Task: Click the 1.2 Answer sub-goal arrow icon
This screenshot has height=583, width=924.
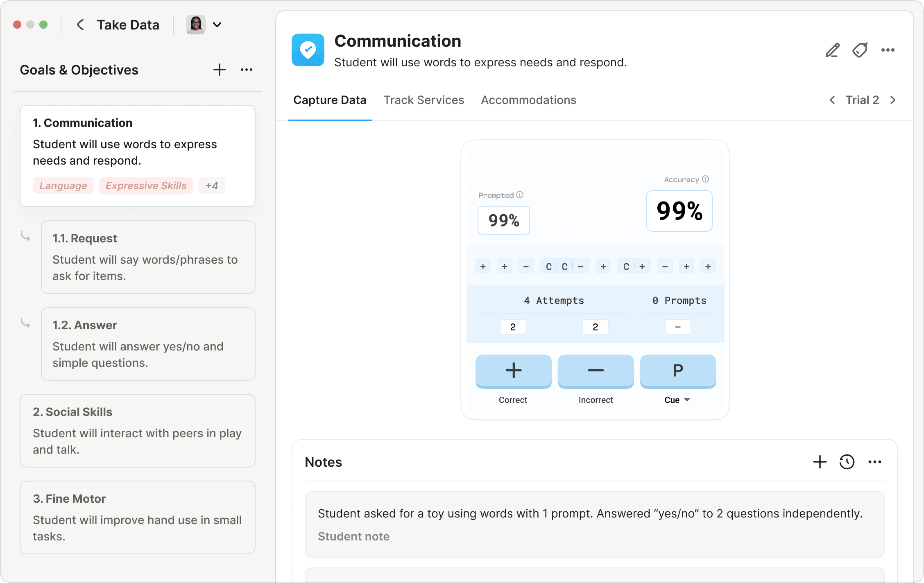Action: coord(25,323)
